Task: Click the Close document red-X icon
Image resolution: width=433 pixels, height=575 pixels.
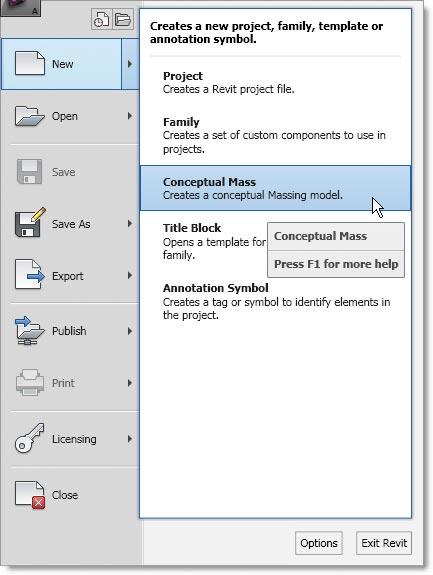Action: [x=30, y=495]
